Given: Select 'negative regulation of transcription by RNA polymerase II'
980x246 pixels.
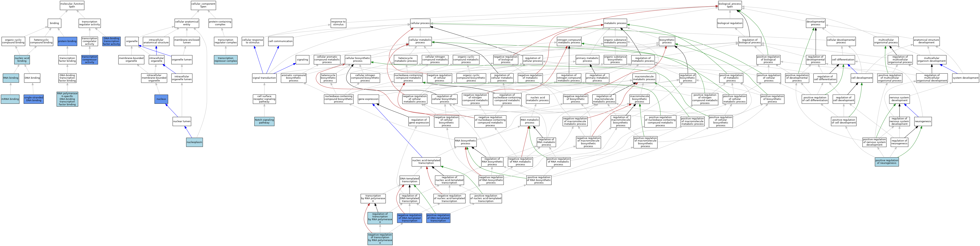Looking at the screenshot, I should pos(380,239).
